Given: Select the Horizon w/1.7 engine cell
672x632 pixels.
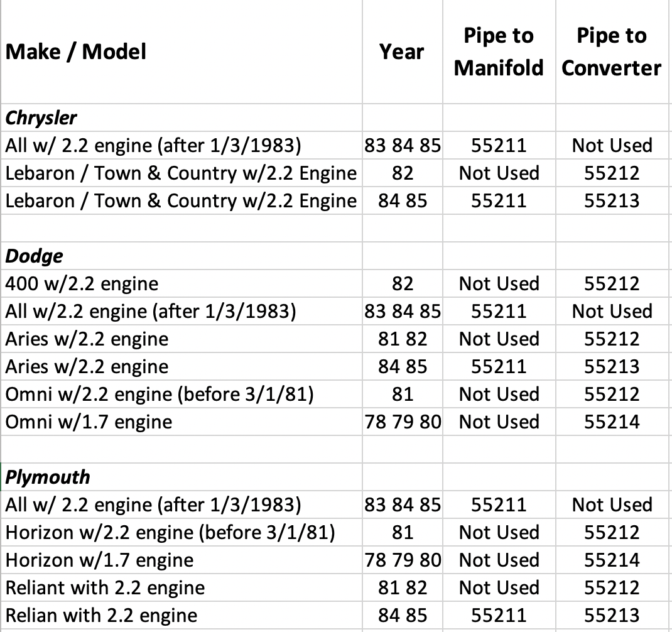Looking at the screenshot, I should (99, 560).
